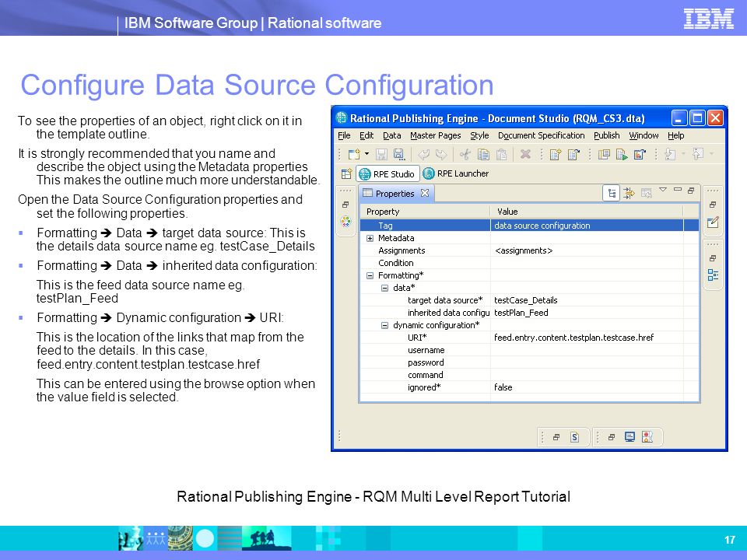Switch to the RPE Launcher perspective
This screenshot has width=747, height=560.
coord(456,173)
